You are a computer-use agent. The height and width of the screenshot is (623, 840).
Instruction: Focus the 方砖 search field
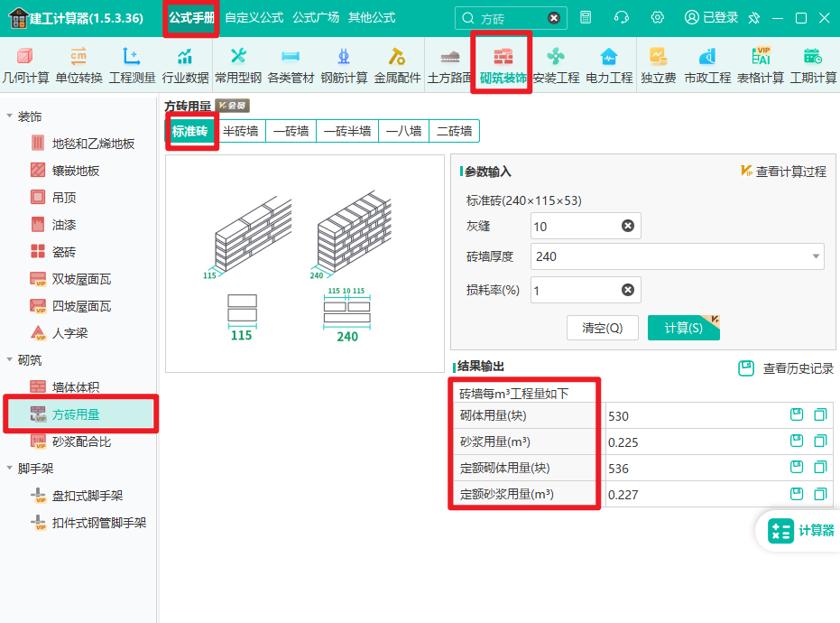512,18
